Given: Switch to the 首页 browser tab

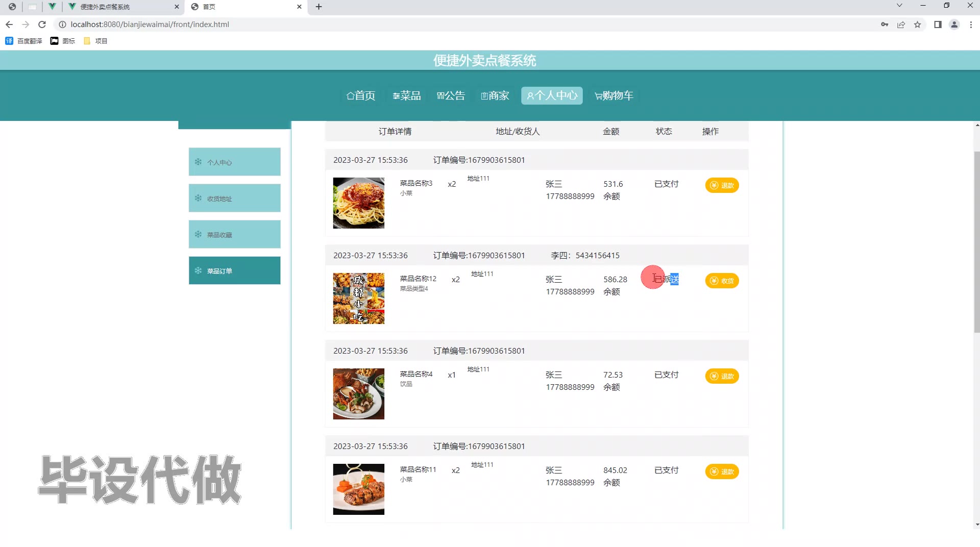Looking at the screenshot, I should 246,7.
